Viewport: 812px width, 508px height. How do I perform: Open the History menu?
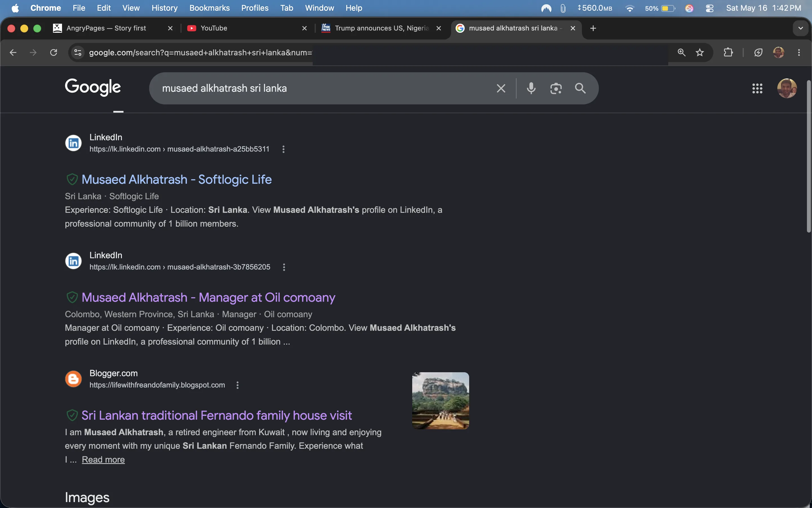(x=164, y=8)
